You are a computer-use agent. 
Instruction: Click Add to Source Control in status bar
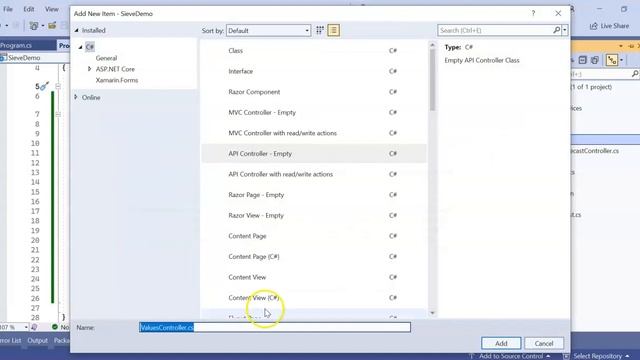coord(510,356)
